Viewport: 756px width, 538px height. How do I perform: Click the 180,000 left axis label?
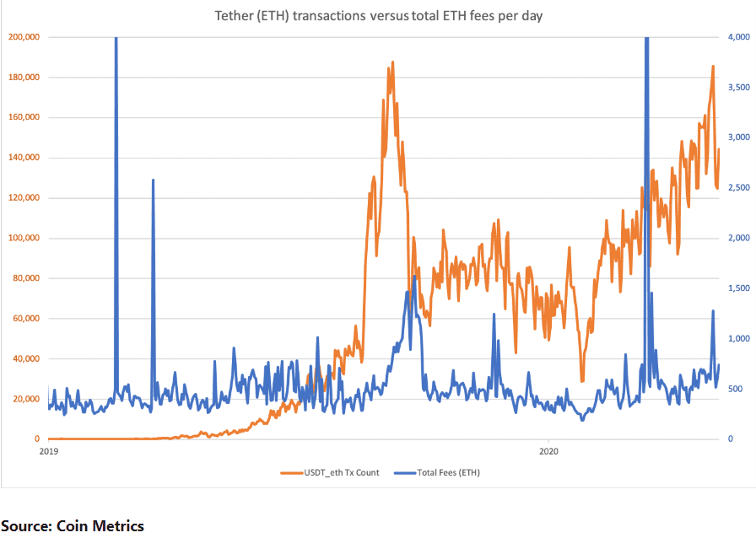pyautogui.click(x=24, y=77)
